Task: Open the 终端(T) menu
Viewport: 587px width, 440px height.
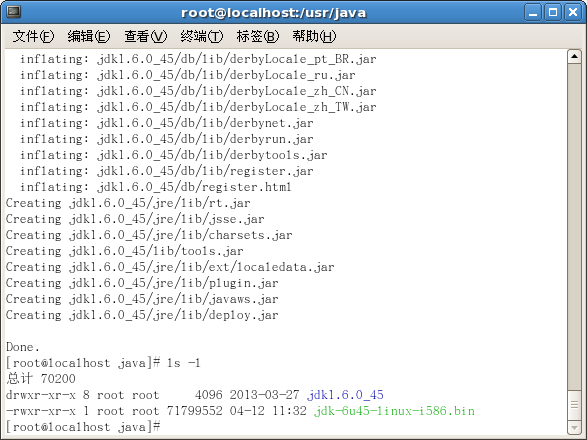Action: click(202, 36)
